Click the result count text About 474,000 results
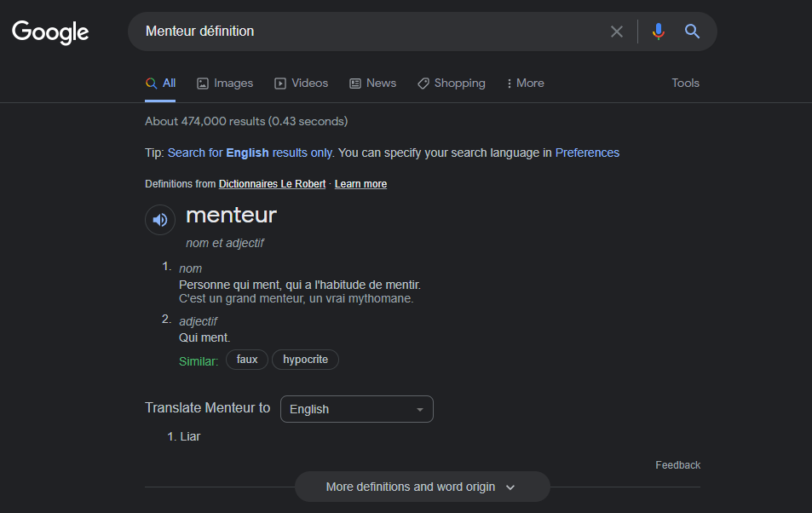Image resolution: width=812 pixels, height=513 pixels. (246, 121)
